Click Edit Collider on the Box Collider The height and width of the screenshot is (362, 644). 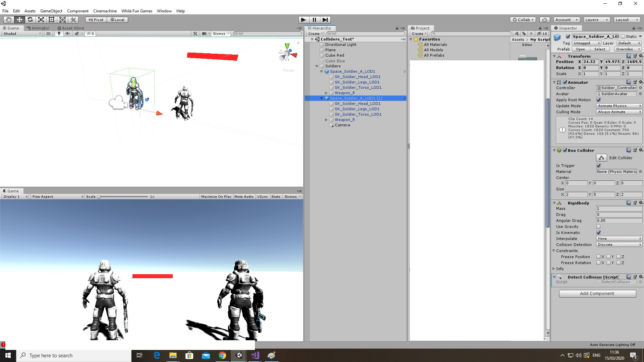click(602, 158)
